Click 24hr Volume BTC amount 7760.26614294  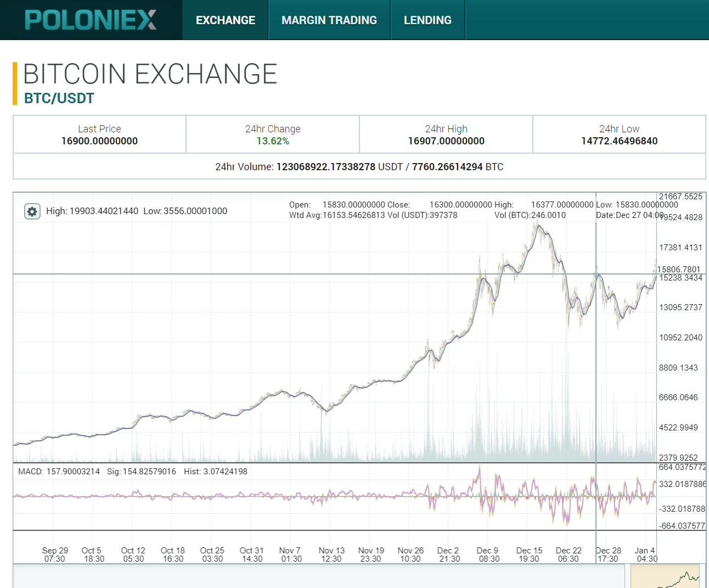pyautogui.click(x=447, y=167)
